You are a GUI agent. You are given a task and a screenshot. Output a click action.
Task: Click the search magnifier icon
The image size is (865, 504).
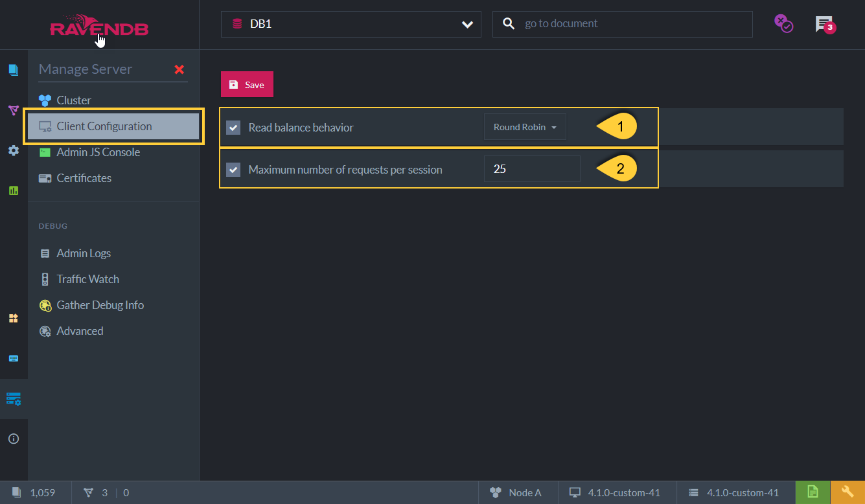tap(509, 24)
